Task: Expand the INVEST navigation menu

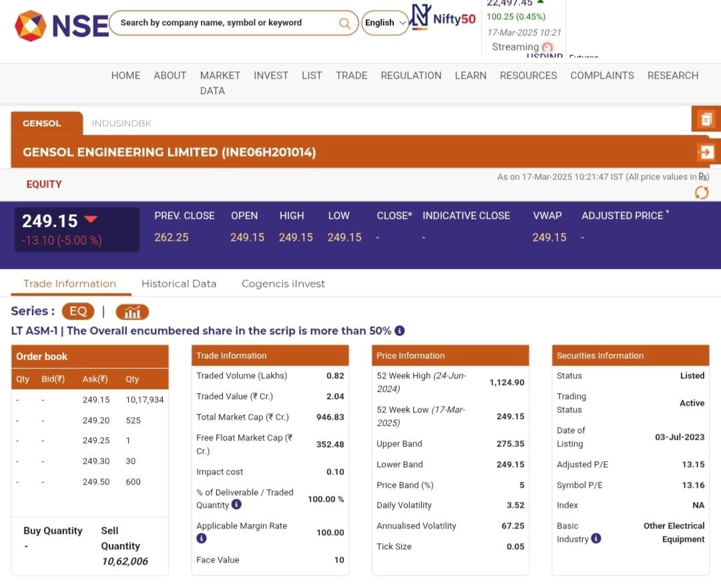Action: [270, 75]
